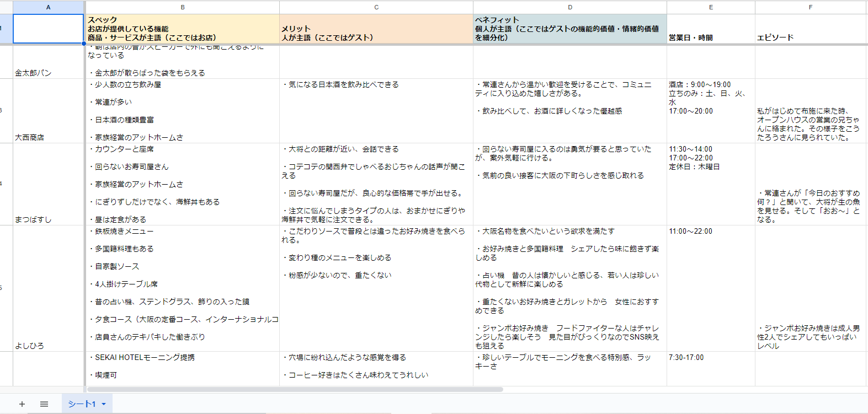
Task: Select the まつばすし cell
Action: click(x=49, y=184)
